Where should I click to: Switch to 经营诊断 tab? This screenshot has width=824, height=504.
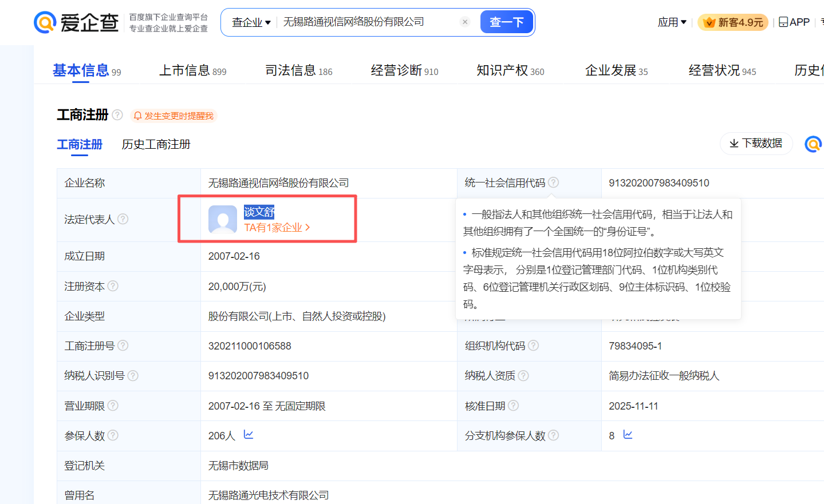click(404, 70)
